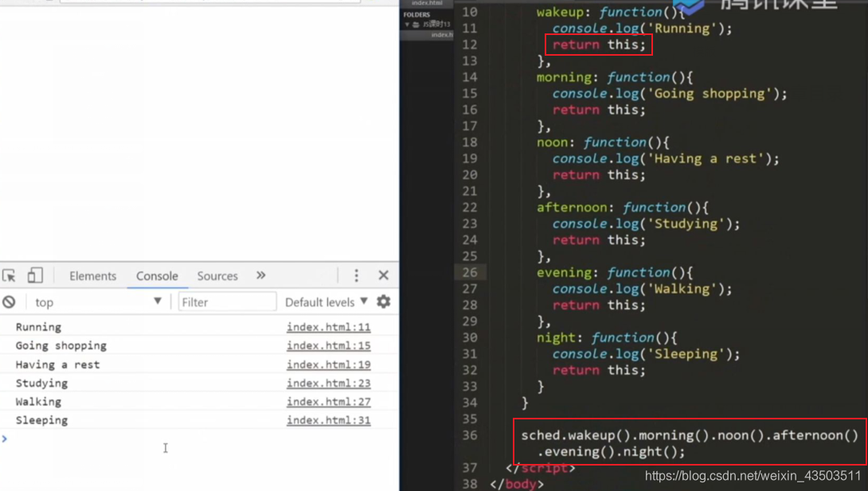Open source link index.html:19
Viewport: 868px width, 491px height.
tap(328, 364)
